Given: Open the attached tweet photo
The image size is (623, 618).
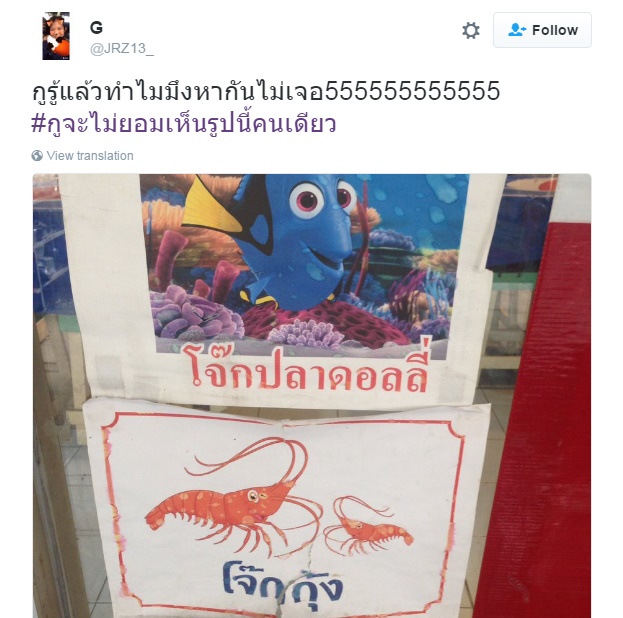Looking at the screenshot, I should [312, 395].
